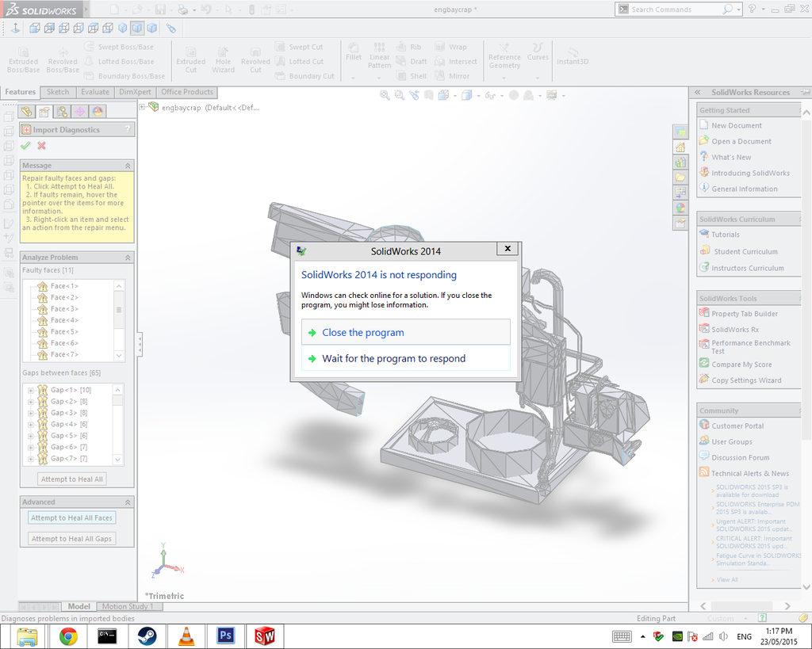Collapse the Message section

coord(128,166)
